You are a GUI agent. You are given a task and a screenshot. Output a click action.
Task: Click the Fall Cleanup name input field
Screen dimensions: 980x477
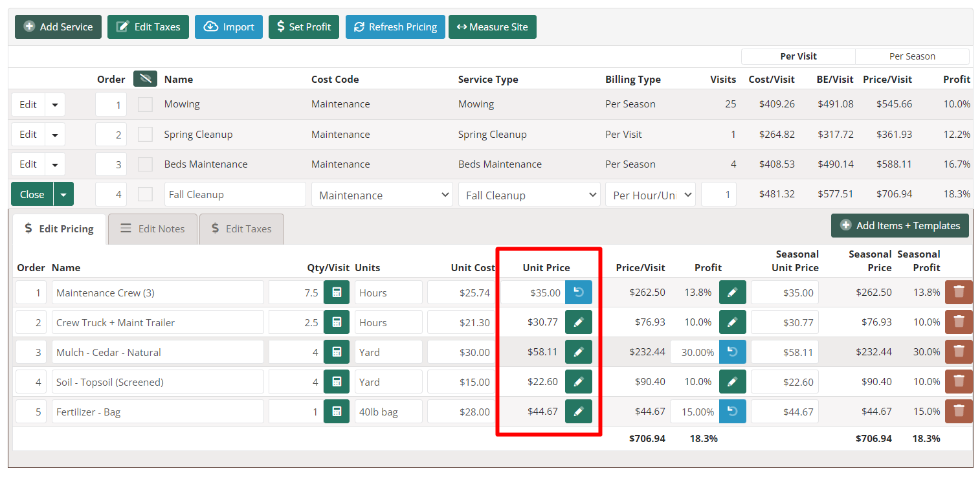point(235,194)
